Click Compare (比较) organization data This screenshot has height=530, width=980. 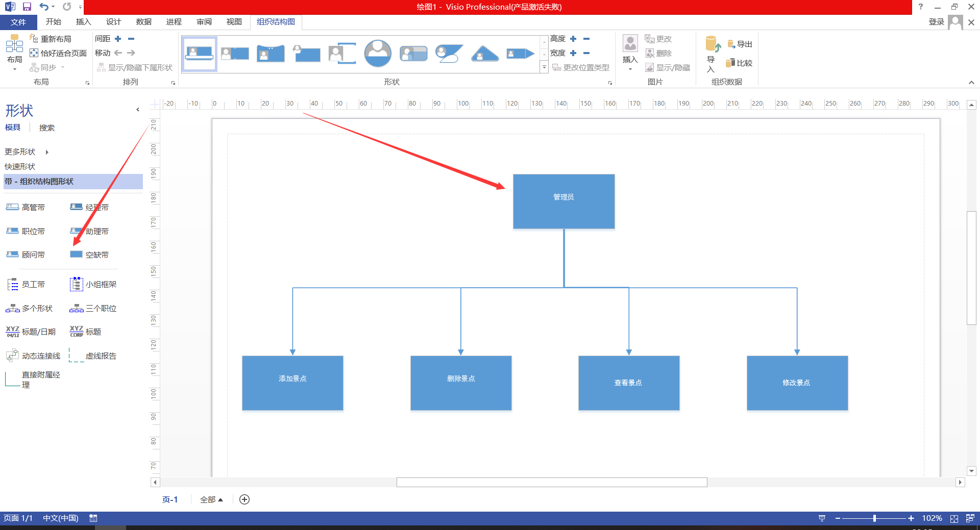click(740, 63)
